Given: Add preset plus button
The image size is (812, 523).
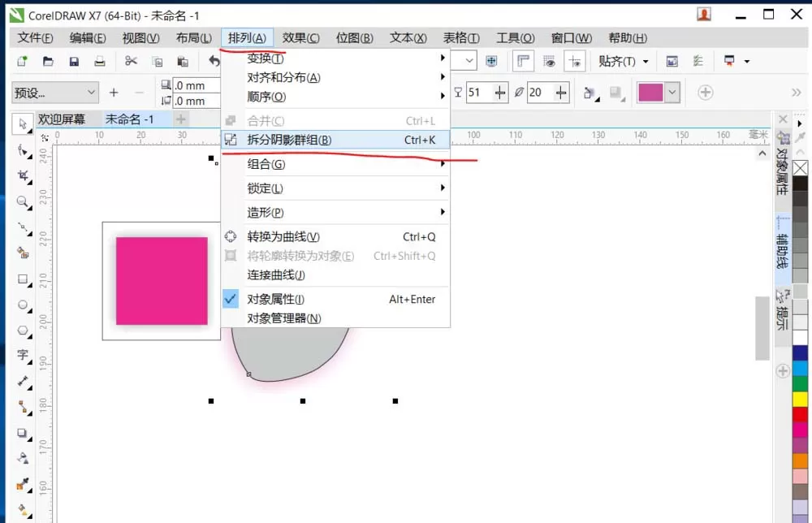Looking at the screenshot, I should (114, 93).
